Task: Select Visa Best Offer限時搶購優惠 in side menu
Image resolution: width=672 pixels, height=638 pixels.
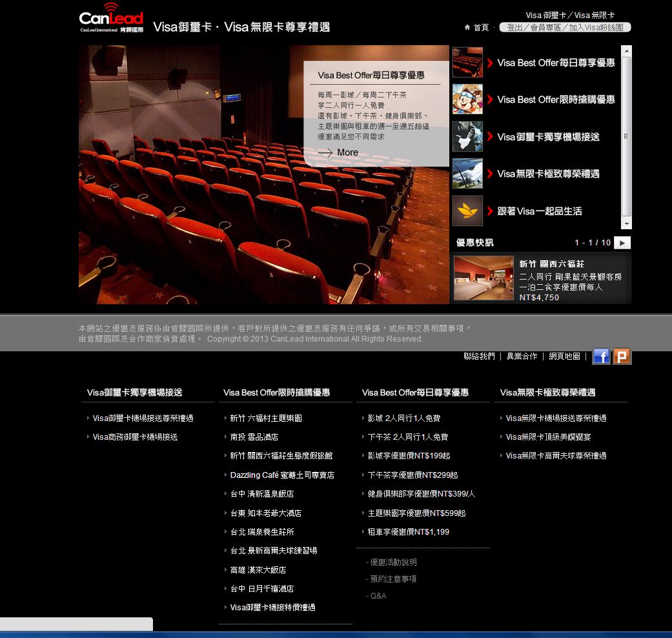Action: [556, 100]
